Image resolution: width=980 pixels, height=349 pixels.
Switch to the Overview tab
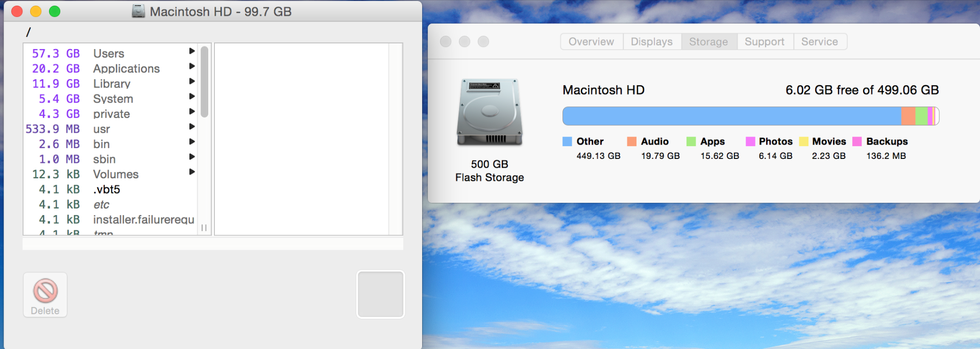592,41
